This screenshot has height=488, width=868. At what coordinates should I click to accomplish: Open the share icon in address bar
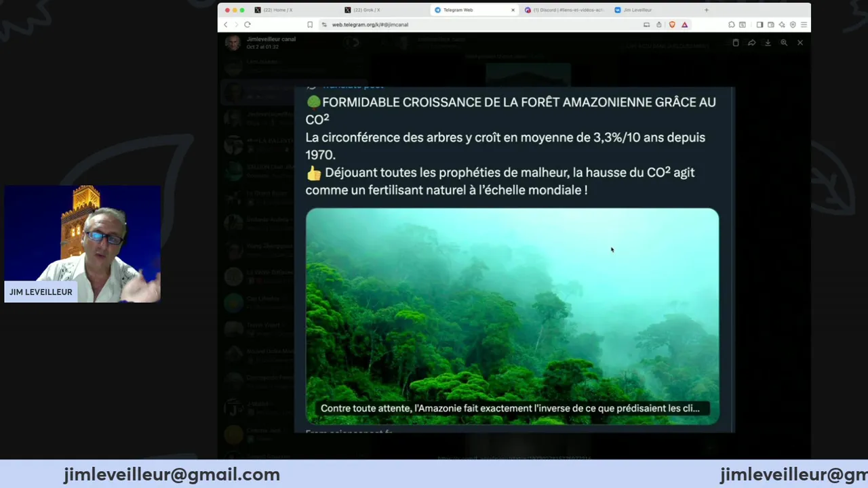(x=658, y=24)
